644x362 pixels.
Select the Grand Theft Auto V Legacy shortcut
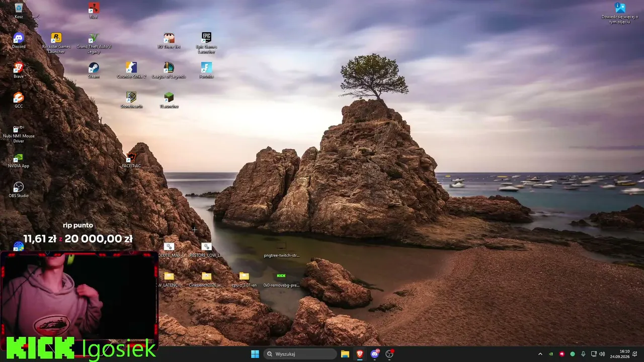pos(94,43)
